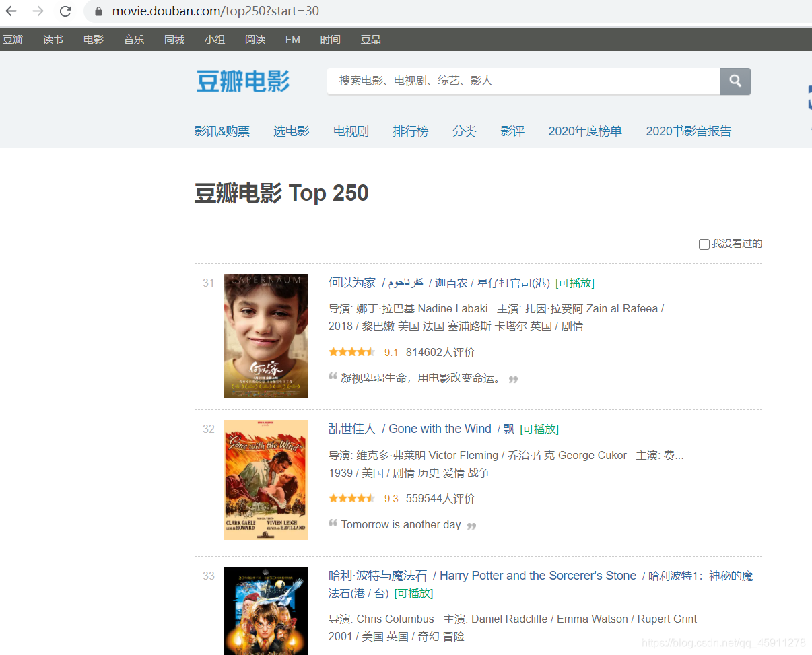This screenshot has height=655, width=812.
Task: Click the 559544人评价 text
Action: pyautogui.click(x=440, y=499)
